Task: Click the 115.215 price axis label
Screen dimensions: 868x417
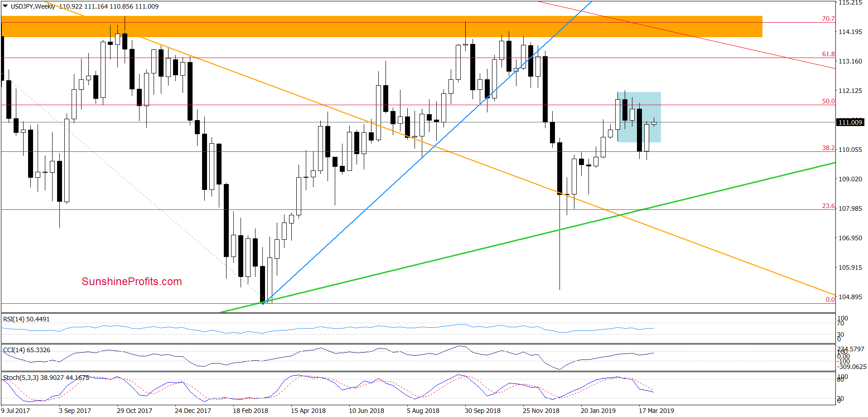Action: (850, 3)
